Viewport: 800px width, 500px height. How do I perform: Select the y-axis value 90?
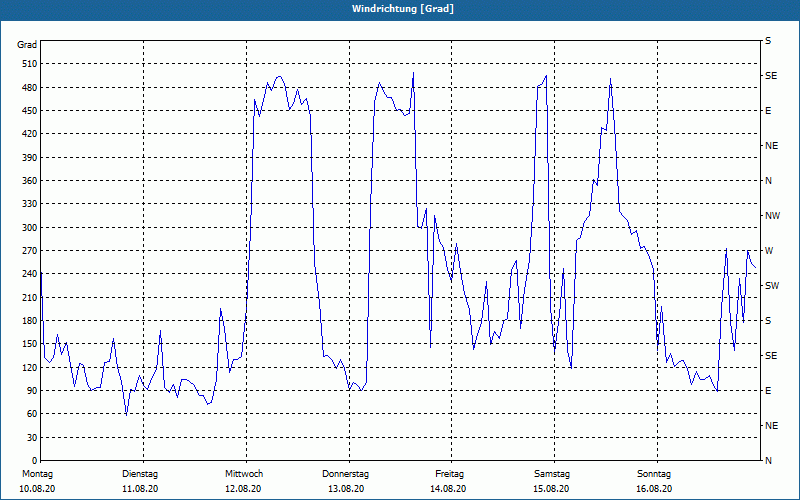click(x=33, y=391)
